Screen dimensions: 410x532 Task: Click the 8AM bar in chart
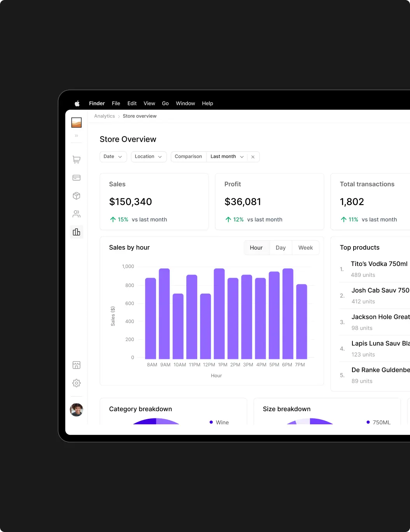coord(151,318)
